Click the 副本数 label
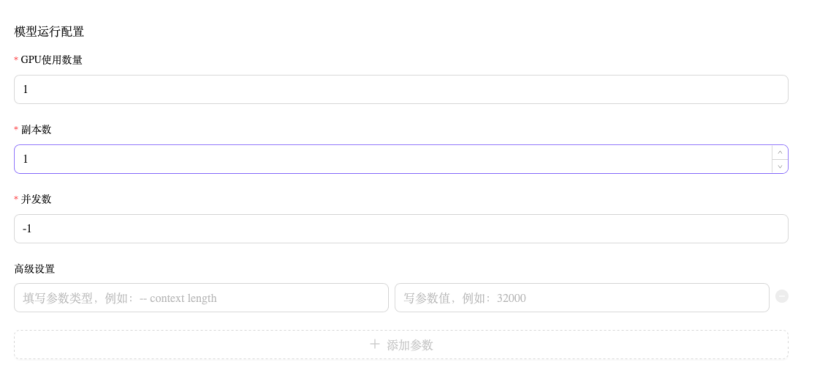This screenshot has height=390, width=828. pyautogui.click(x=36, y=130)
